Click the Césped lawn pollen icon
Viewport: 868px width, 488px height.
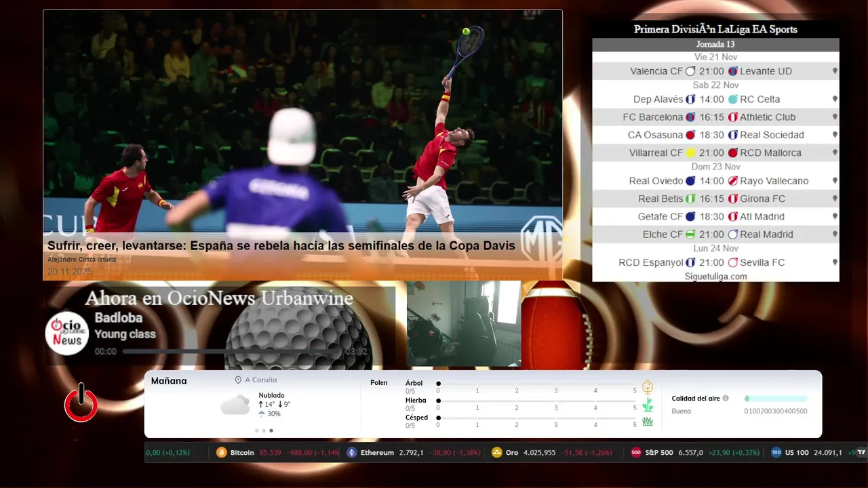coord(648,422)
